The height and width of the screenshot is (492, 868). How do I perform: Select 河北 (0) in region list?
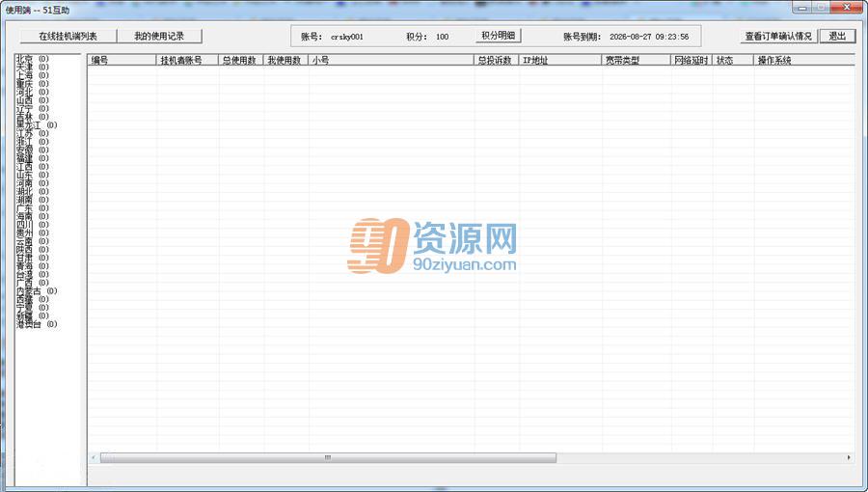tap(32, 92)
